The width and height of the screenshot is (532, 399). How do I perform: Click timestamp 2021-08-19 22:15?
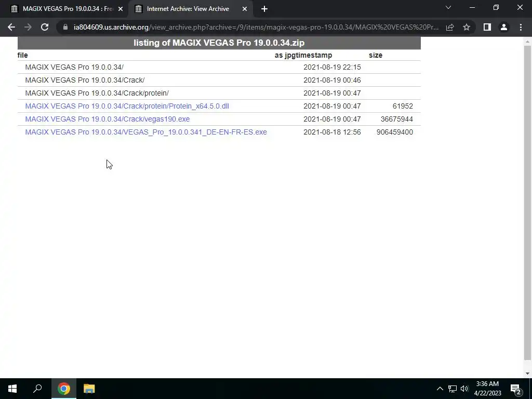pos(332,67)
